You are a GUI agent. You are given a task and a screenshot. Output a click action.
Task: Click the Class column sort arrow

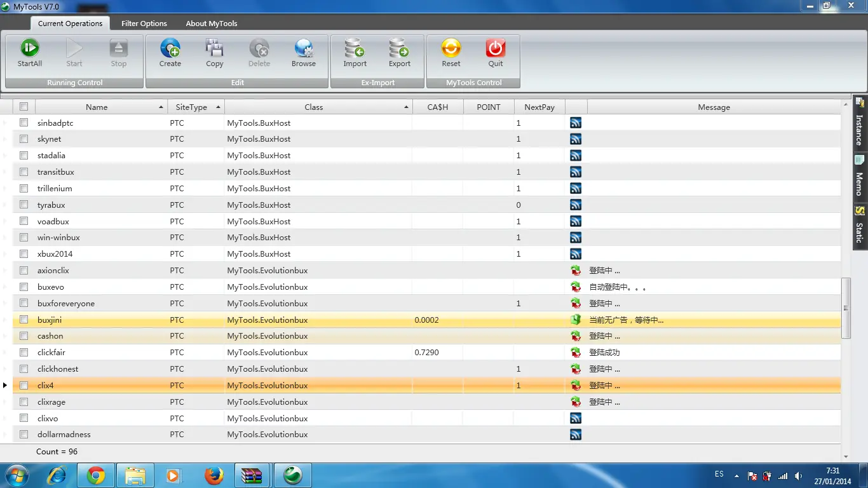pyautogui.click(x=406, y=107)
